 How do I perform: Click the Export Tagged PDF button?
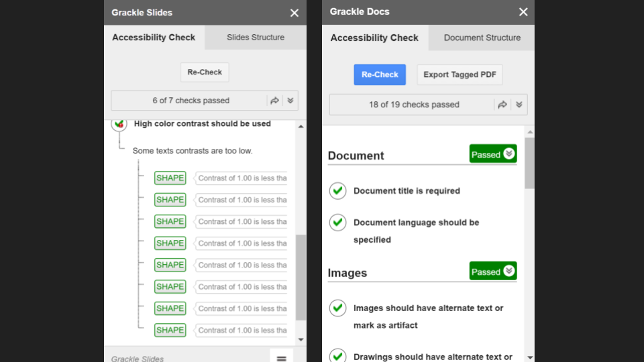(460, 74)
